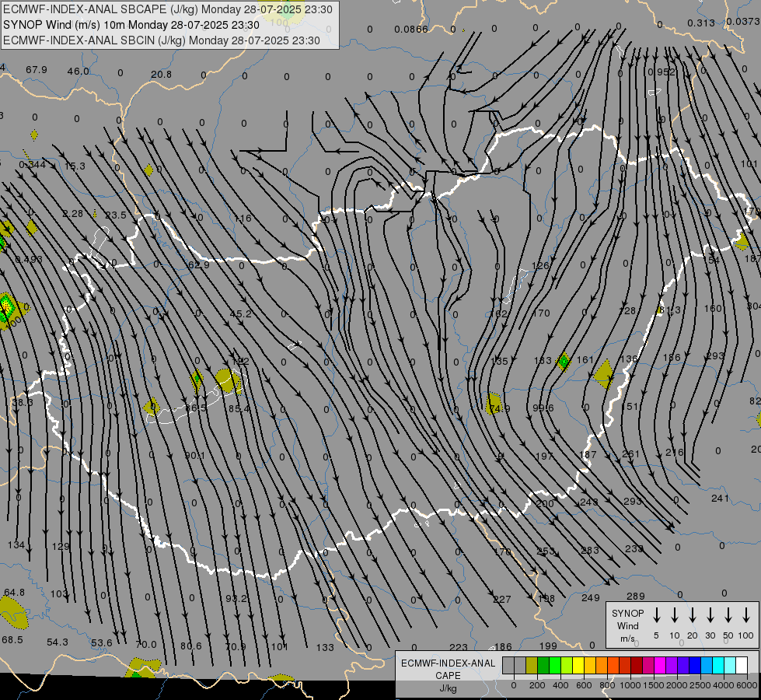Screen dimensions: 761x700
Task: Click the 241 value on the map
Action: 720,499
